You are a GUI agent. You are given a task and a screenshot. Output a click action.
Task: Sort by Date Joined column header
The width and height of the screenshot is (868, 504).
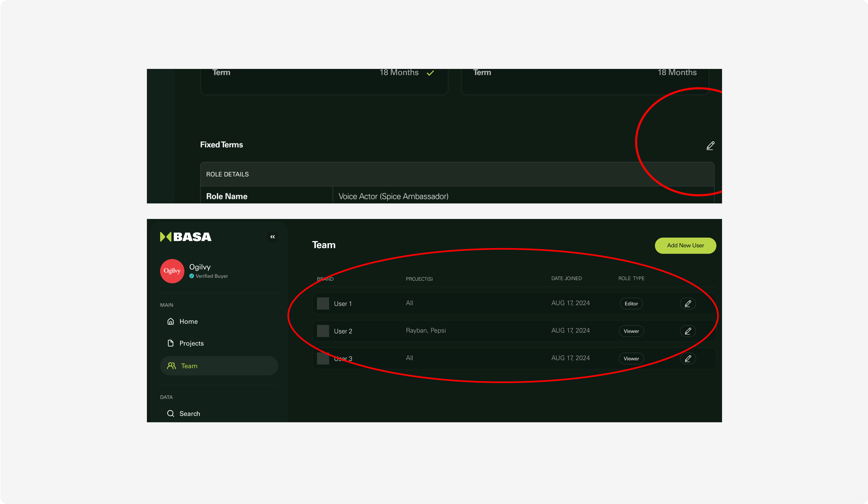pos(566,278)
